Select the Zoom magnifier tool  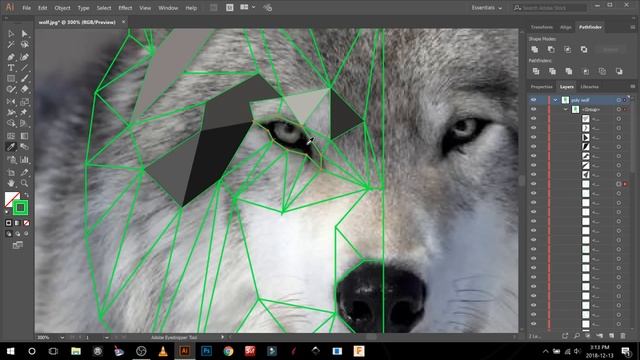(x=24, y=183)
